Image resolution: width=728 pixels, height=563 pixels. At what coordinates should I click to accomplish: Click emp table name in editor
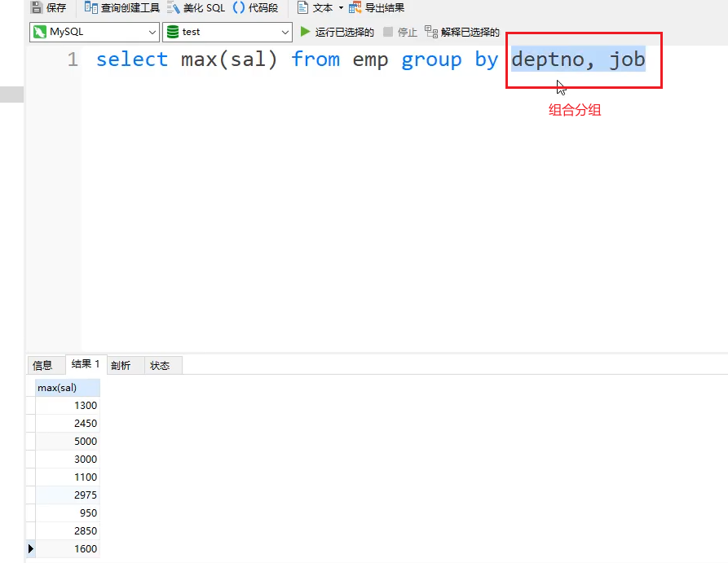click(370, 60)
